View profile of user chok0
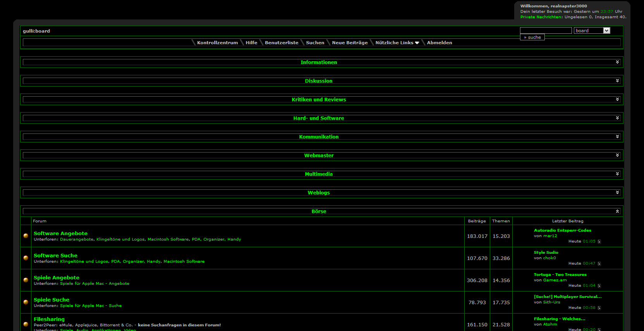 click(549, 258)
